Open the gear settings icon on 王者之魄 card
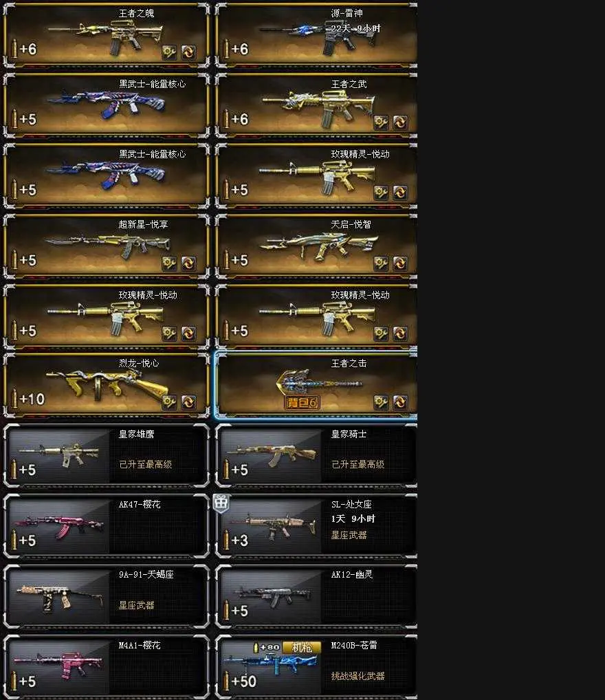Viewport: 605px width, 700px height. [x=169, y=52]
